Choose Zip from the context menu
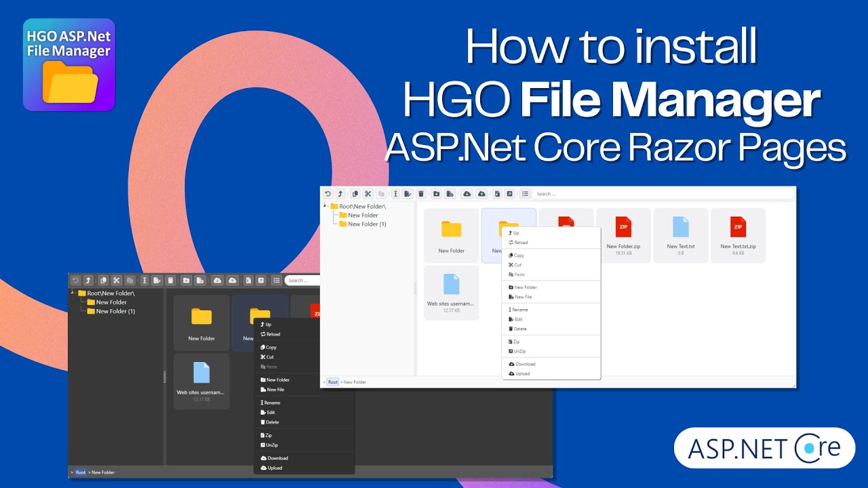 [515, 342]
